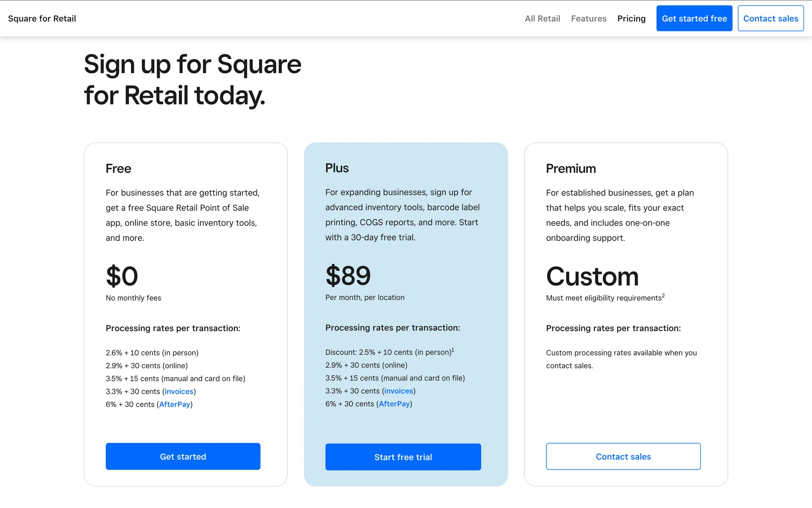Viewport: 812px width, 508px height.
Task: Click footnote 2 beside eligibility requirements
Action: tap(663, 296)
